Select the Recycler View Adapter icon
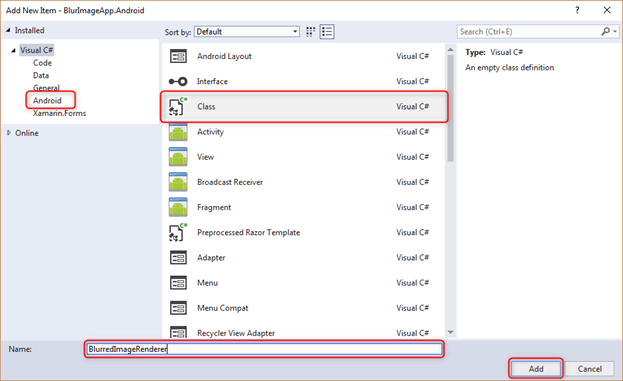 pyautogui.click(x=178, y=332)
